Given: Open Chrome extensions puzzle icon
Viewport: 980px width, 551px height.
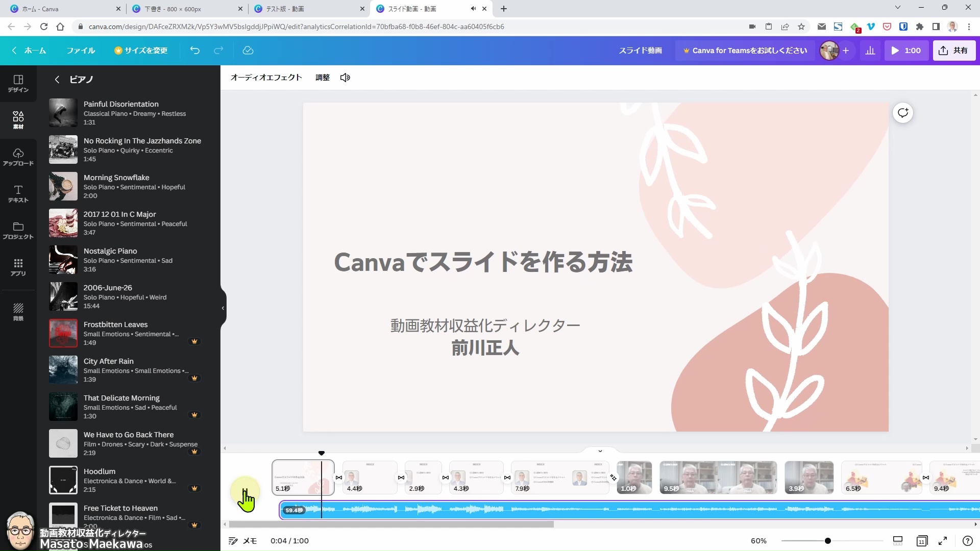Looking at the screenshot, I should [920, 27].
